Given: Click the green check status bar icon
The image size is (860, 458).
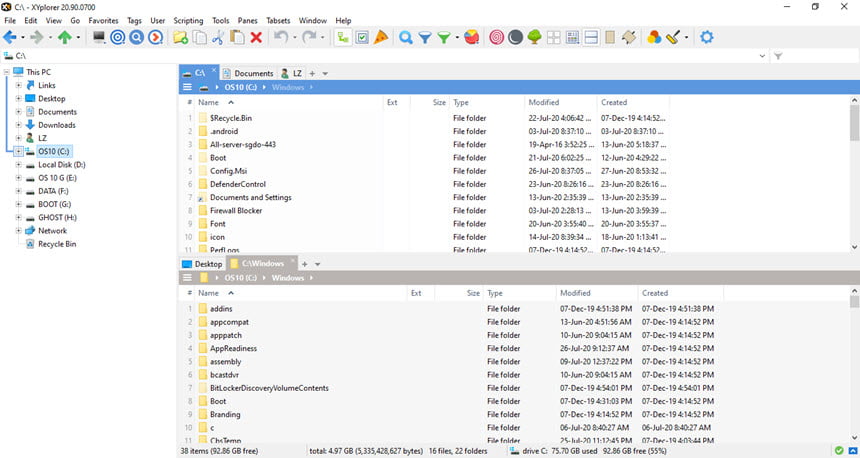Looking at the screenshot, I should 839,451.
